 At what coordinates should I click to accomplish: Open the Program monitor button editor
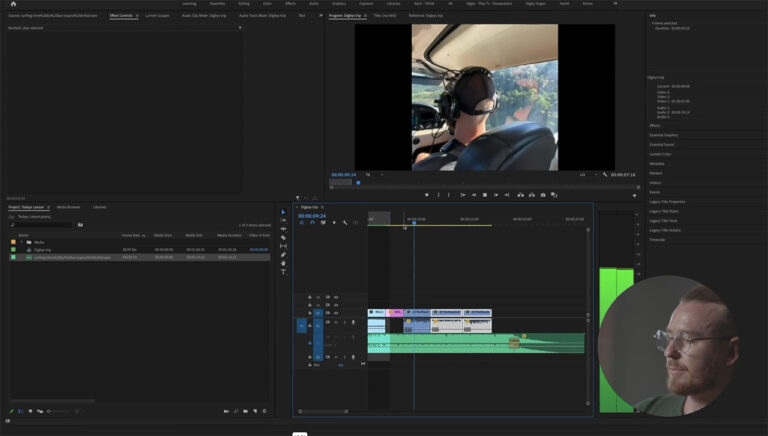634,195
